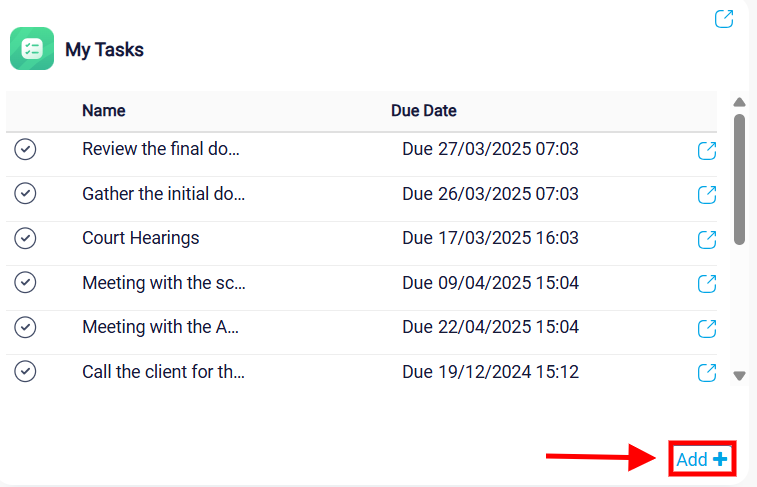Click the Add plus button
The height and width of the screenshot is (487, 757).
pos(702,459)
